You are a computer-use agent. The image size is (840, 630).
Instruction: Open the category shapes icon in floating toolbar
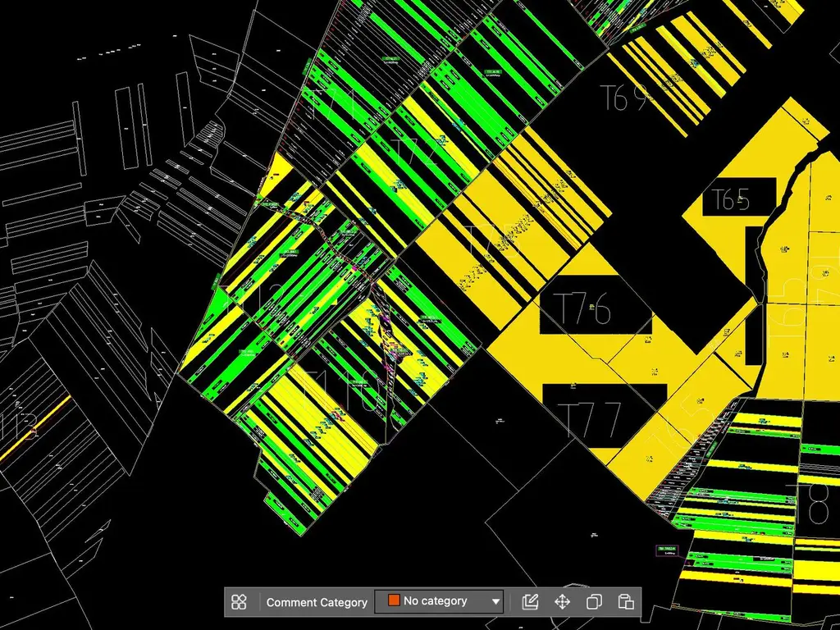click(x=239, y=601)
